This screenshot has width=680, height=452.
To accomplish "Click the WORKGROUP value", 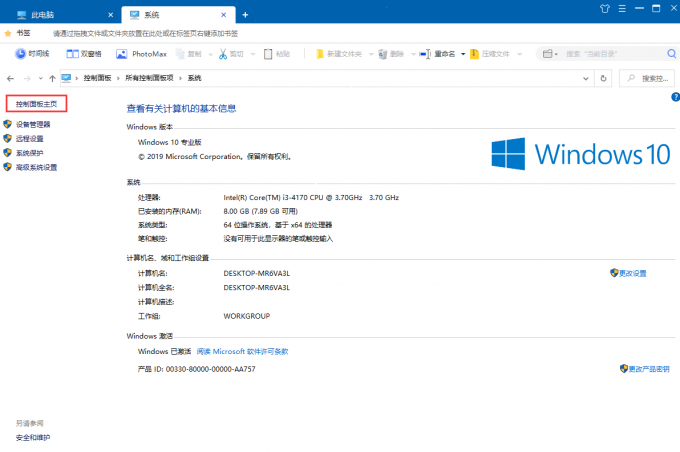I will pos(247,316).
